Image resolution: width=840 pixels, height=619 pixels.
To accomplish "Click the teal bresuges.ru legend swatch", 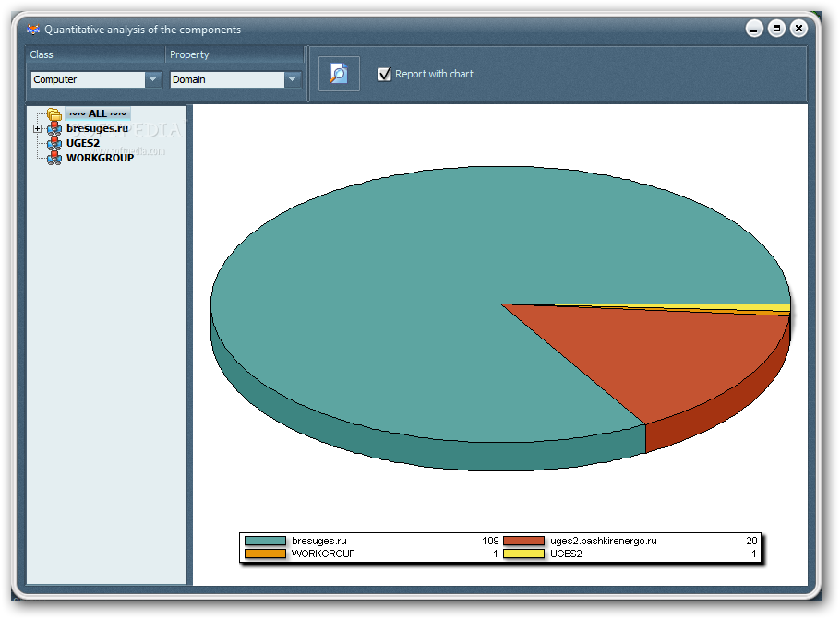I will 265,541.
